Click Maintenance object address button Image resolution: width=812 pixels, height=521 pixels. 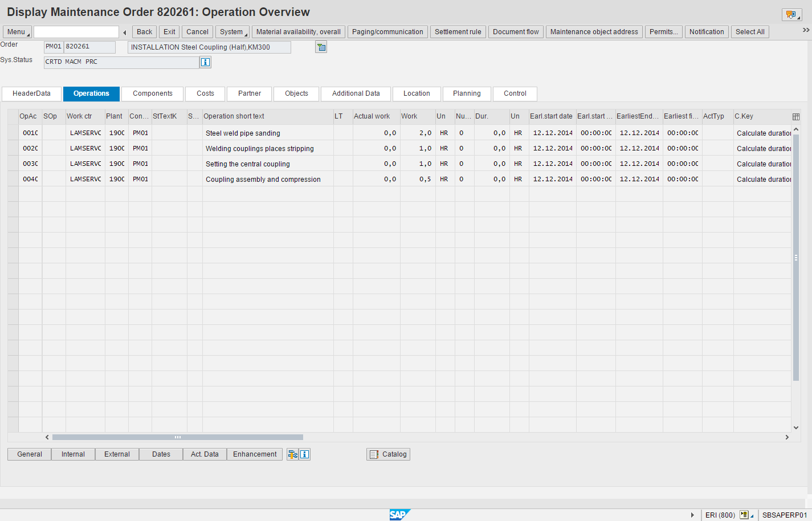[x=594, y=32]
